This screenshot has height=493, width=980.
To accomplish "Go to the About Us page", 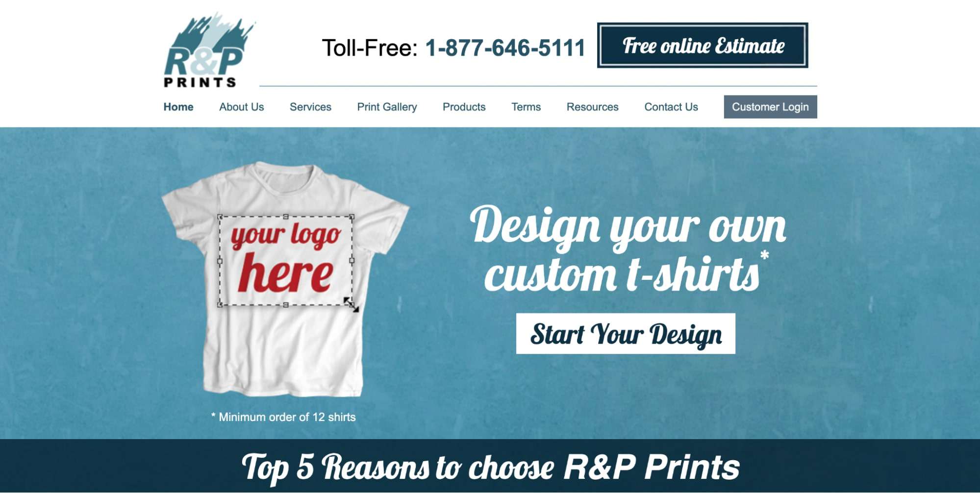I will click(x=241, y=107).
